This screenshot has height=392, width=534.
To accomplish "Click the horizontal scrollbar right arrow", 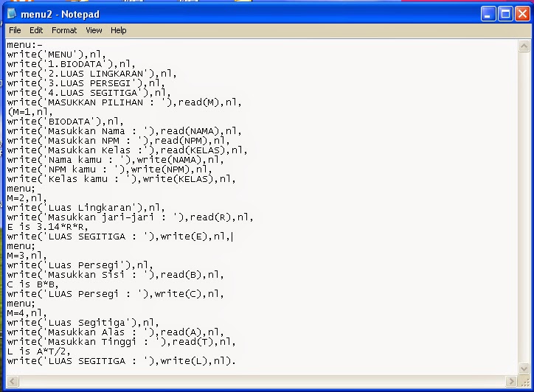I will click(511, 381).
